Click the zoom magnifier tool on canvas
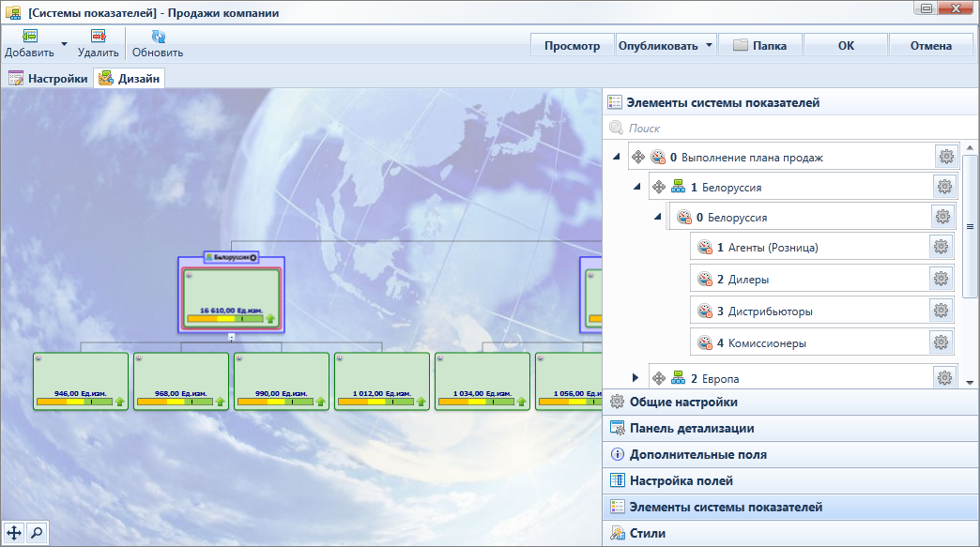980x547 pixels. [x=37, y=533]
